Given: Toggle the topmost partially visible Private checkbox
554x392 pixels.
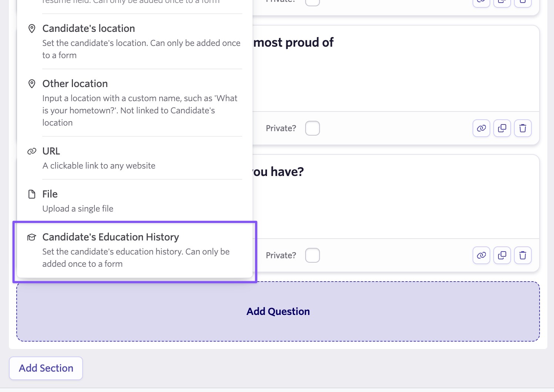Looking at the screenshot, I should [312, 2].
